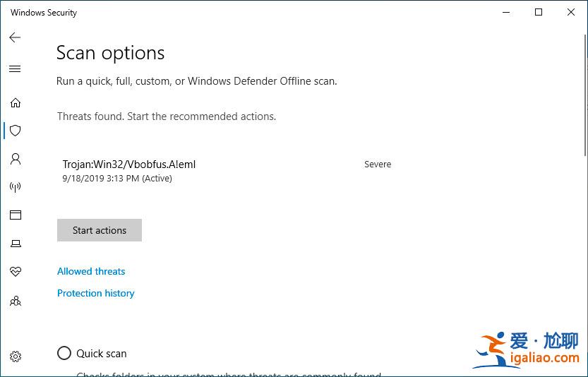Click the Severe severity label

click(x=378, y=164)
